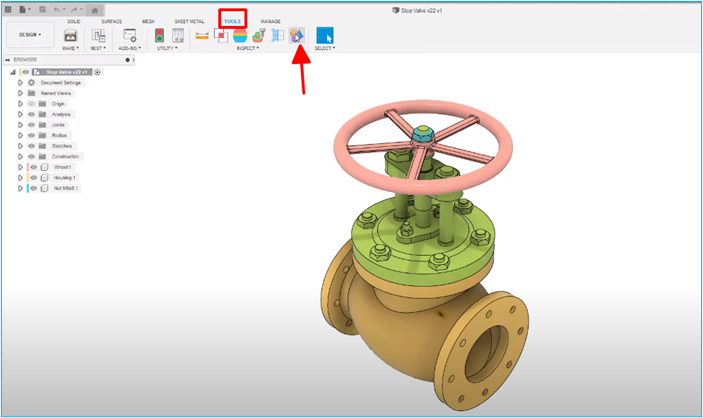Hide the Sketches folder
Viewport: 703px width, 418px height.
(31, 146)
